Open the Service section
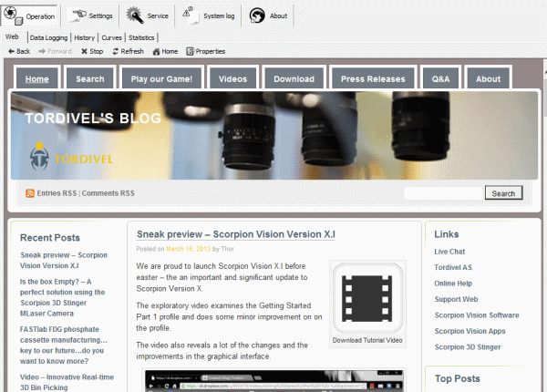Image resolution: width=547 pixels, height=392 pixels. [148, 15]
